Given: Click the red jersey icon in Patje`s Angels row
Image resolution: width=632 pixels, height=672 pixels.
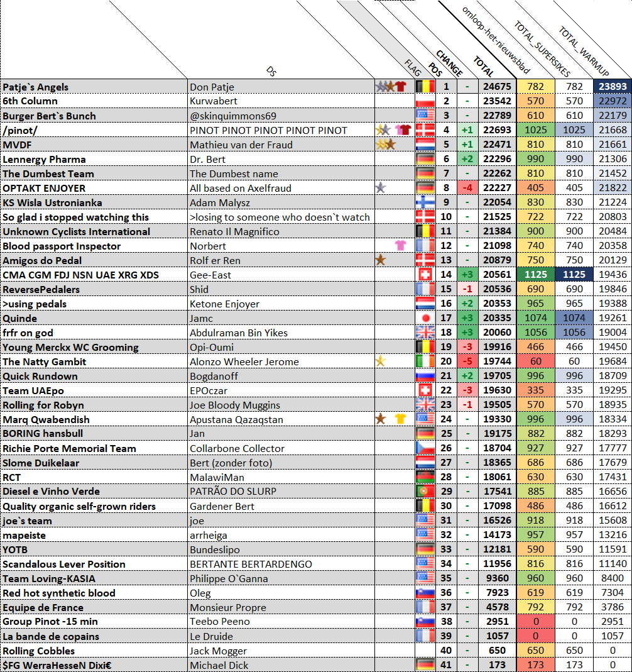Looking at the screenshot, I should pos(401,87).
